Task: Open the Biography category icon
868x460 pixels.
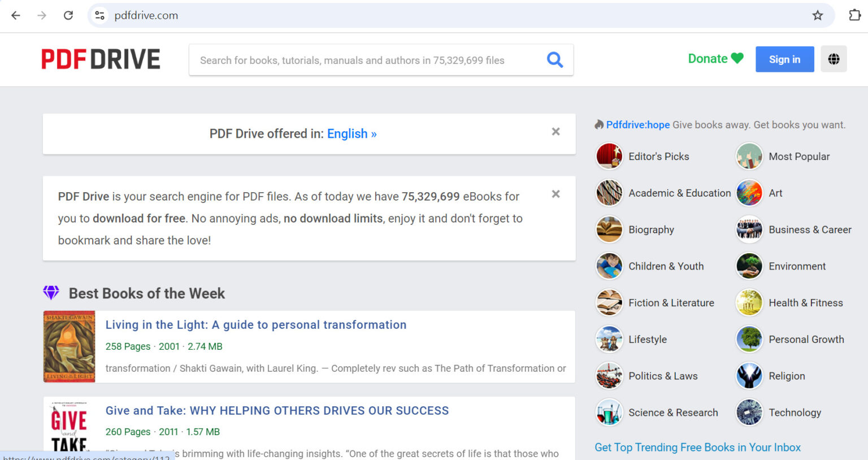Action: tap(609, 229)
